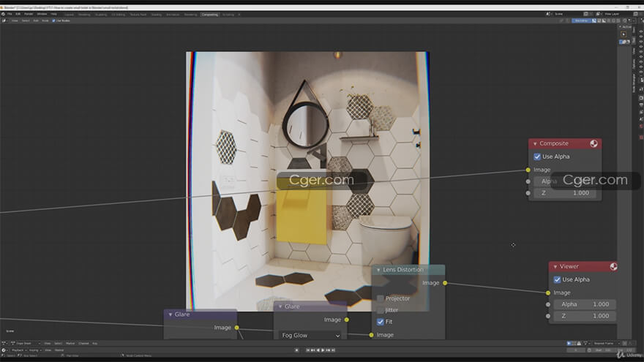Adjust the Viewer node Z value

pyautogui.click(x=585, y=316)
